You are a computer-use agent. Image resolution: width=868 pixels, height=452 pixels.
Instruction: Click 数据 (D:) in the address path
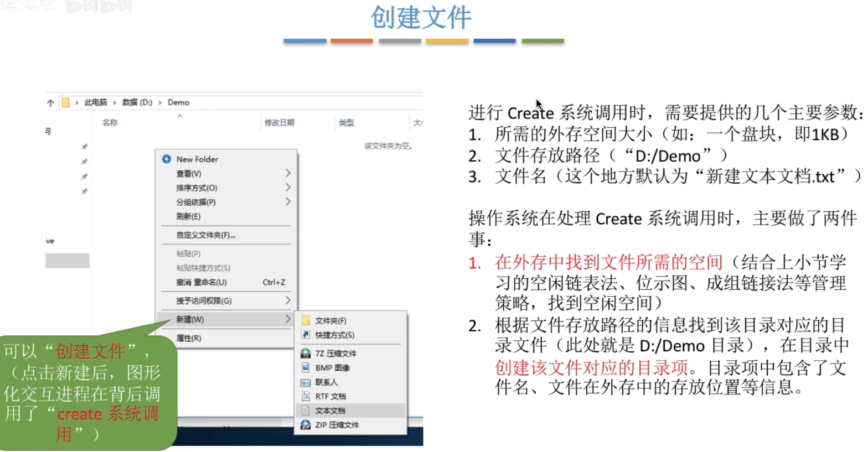tap(137, 102)
